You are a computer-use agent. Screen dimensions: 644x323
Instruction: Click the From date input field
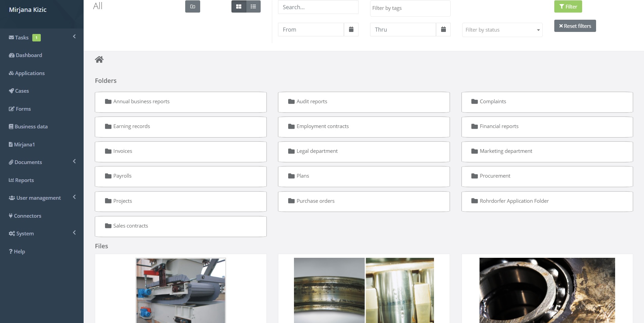(x=311, y=30)
